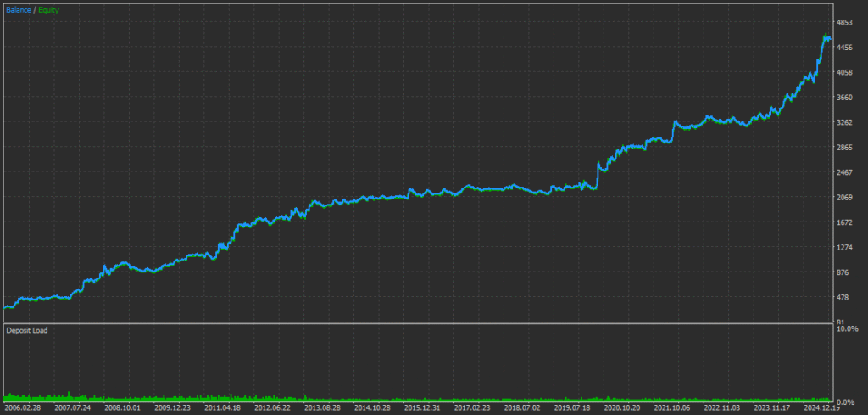Click the 0.0% deposit load label
This screenshot has width=868, height=415.
pos(845,401)
